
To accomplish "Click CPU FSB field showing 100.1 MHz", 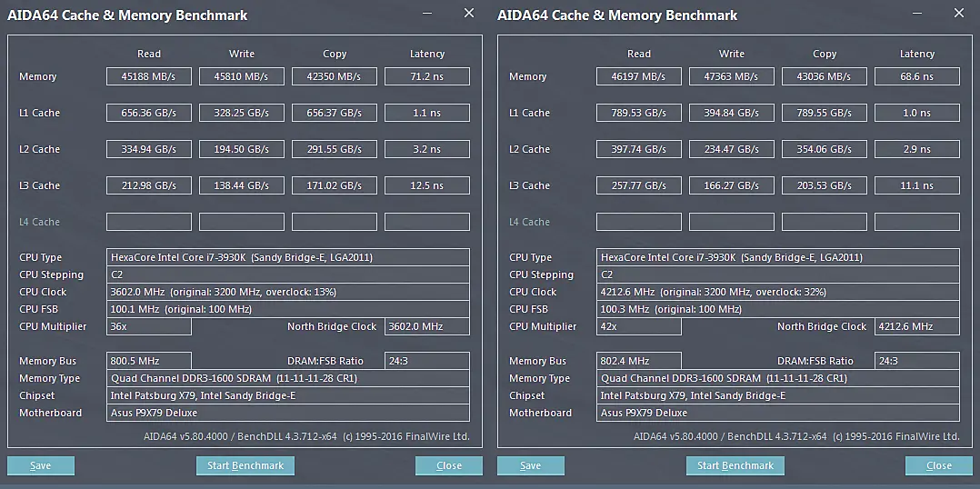I will (288, 309).
